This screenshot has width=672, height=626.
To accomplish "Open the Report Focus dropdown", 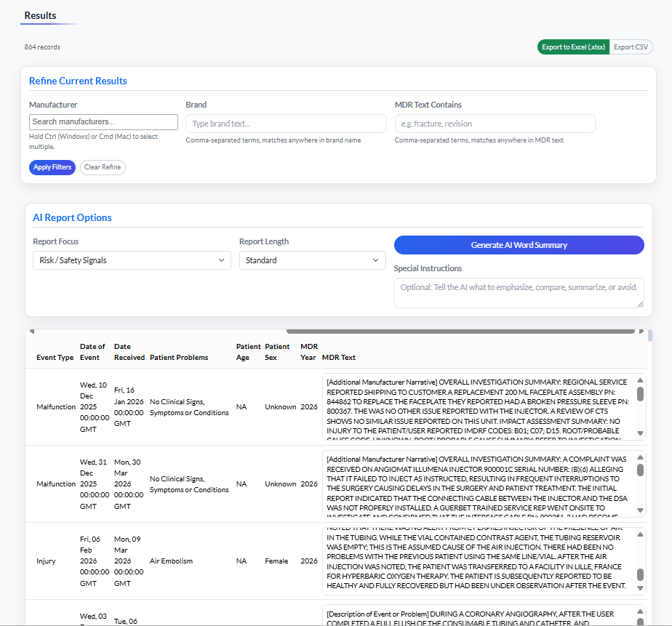I will [x=132, y=260].
